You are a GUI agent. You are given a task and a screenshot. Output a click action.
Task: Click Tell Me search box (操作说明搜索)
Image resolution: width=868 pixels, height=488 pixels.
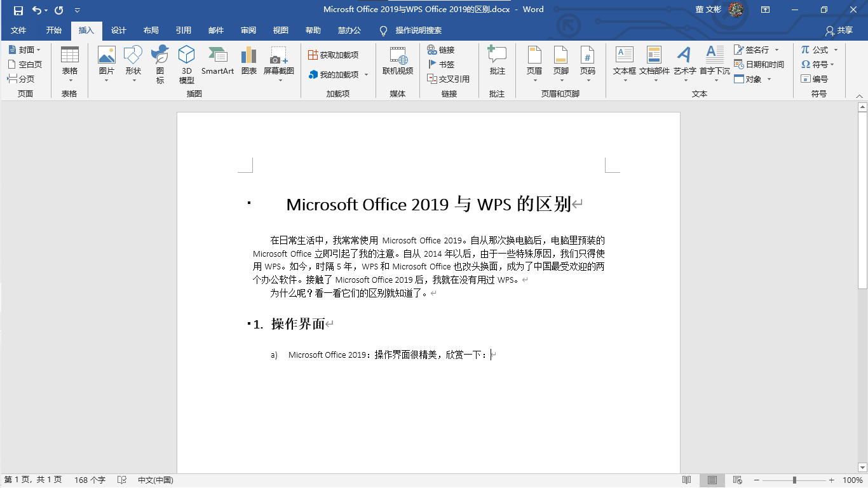(418, 30)
